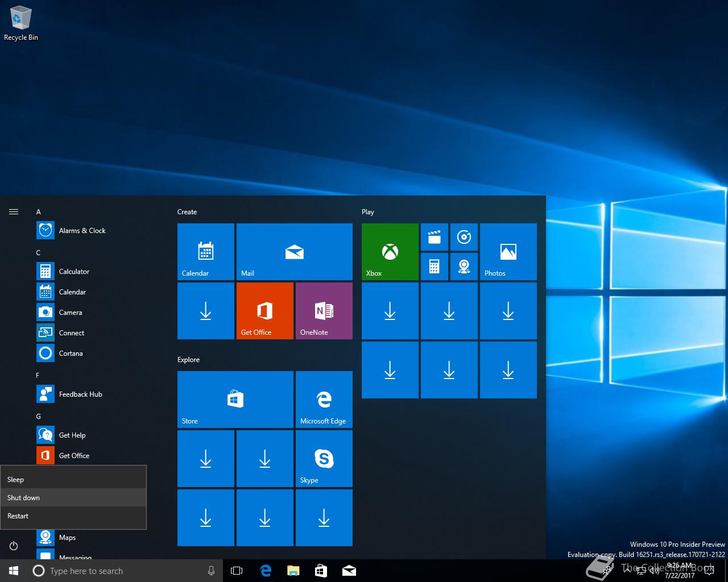Click letter A header in app list
728x582 pixels.
[39, 212]
